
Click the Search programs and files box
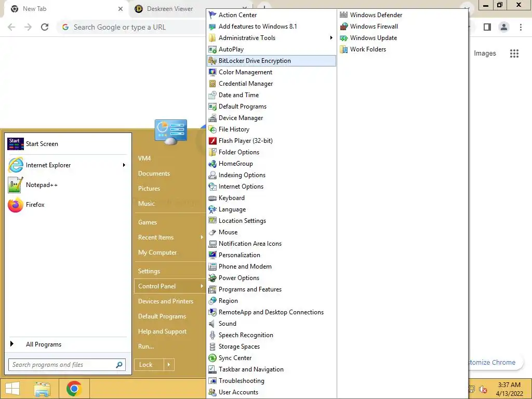[x=67, y=365]
